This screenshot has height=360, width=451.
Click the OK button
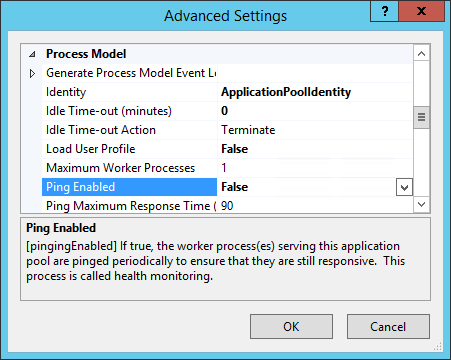click(x=291, y=327)
